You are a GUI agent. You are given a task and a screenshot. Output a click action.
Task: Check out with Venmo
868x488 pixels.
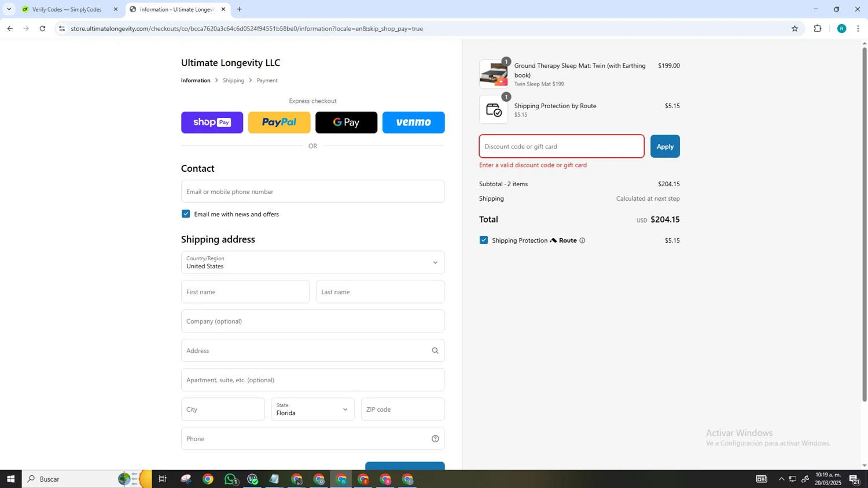click(x=414, y=123)
